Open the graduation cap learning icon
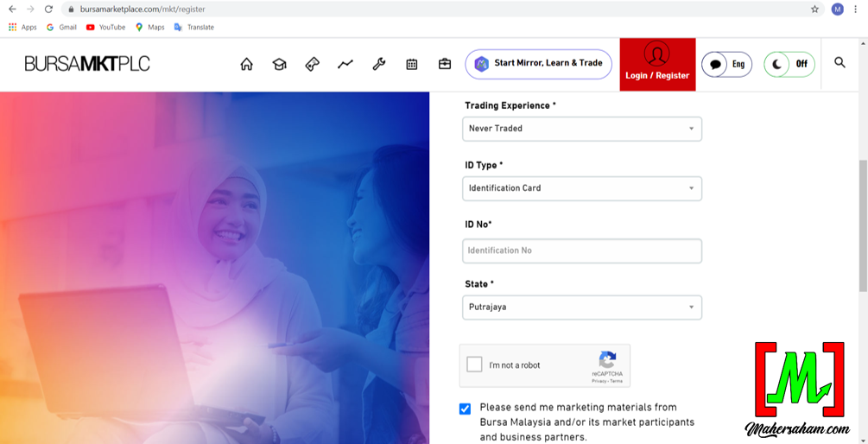 [x=279, y=64]
